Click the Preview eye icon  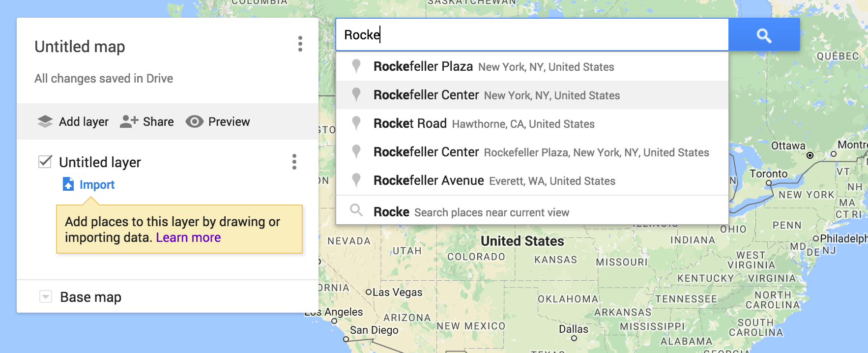click(x=194, y=121)
